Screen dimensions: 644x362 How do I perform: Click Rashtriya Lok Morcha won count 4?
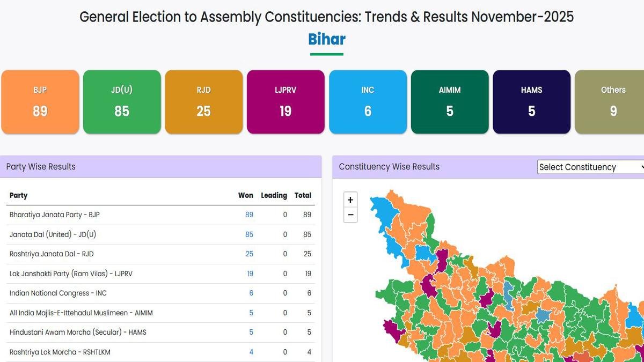[251, 352]
